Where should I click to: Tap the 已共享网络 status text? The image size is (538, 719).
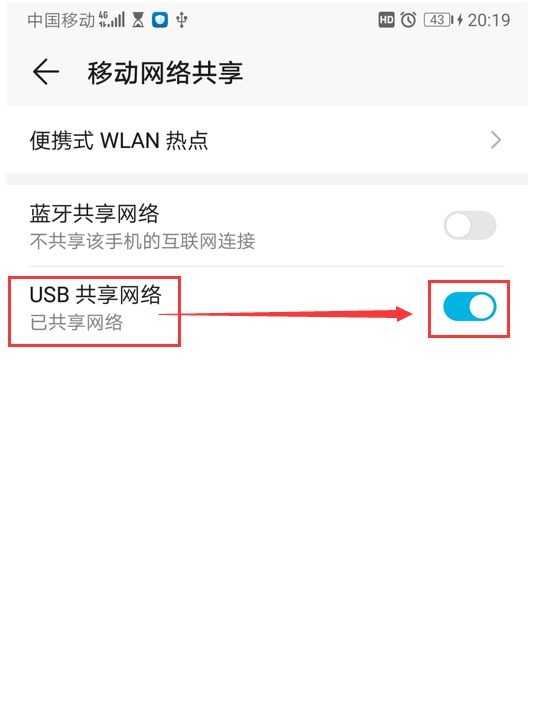(76, 322)
